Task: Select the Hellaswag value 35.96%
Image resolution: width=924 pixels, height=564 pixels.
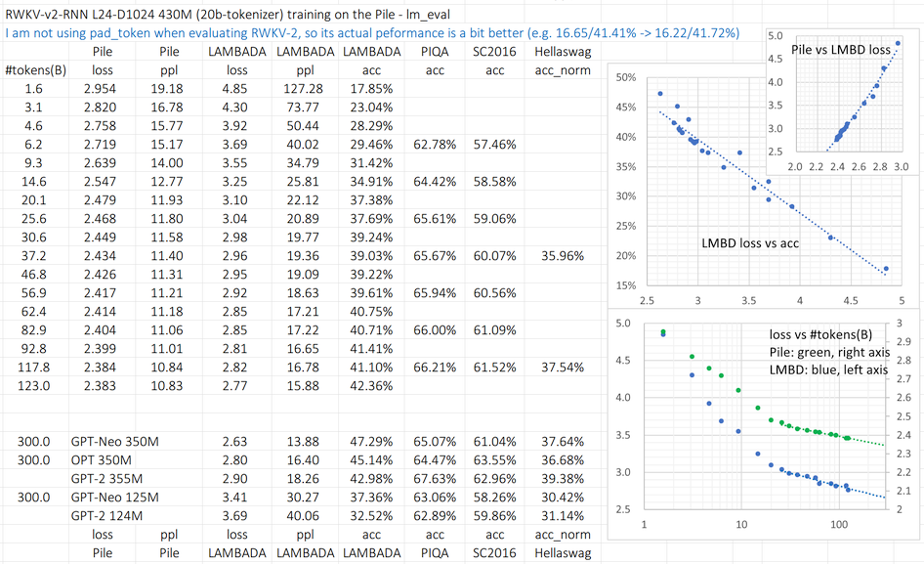Action: click(562, 255)
